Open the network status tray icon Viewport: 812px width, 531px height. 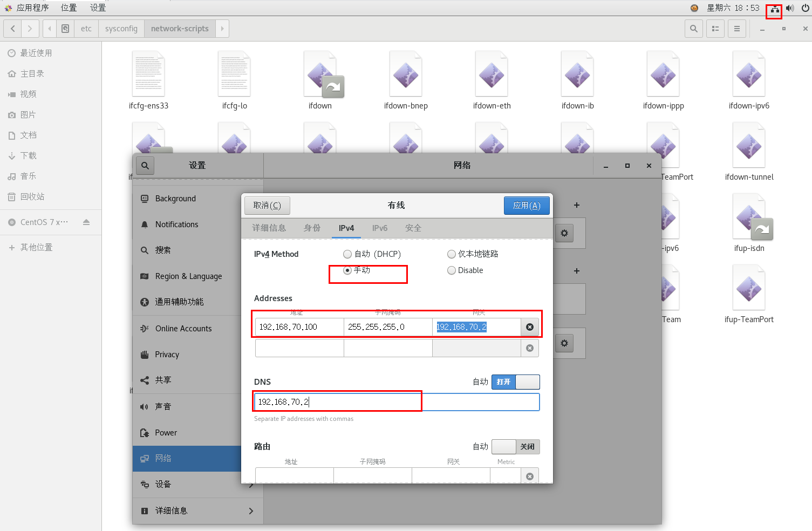tap(775, 8)
